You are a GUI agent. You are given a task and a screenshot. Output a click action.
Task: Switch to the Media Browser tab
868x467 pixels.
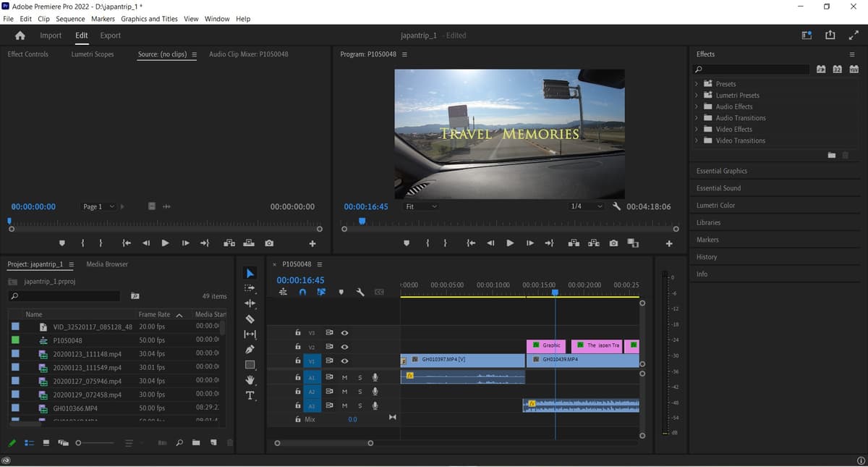pos(107,264)
